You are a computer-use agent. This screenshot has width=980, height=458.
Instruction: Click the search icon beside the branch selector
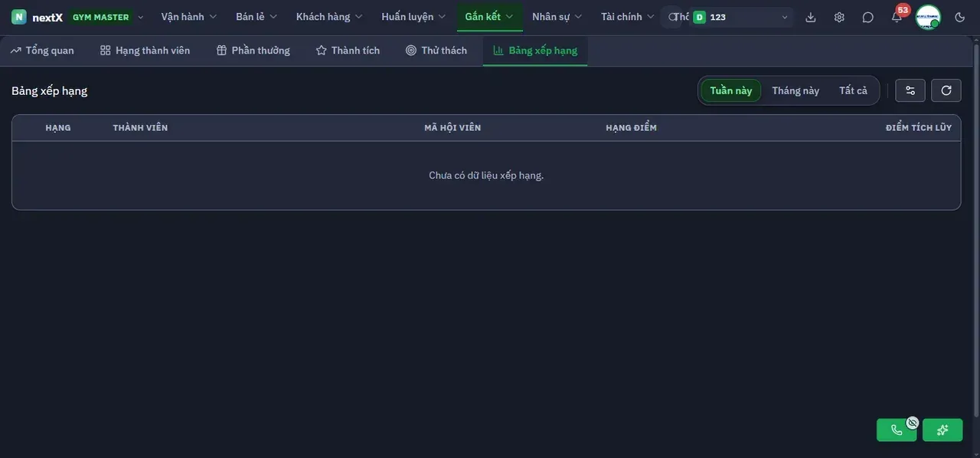tap(673, 17)
